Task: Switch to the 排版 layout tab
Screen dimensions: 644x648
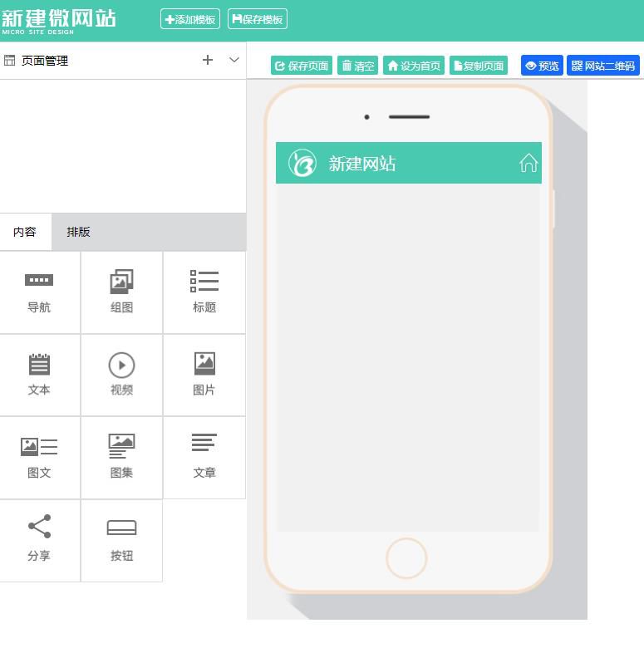Action: coord(78,232)
